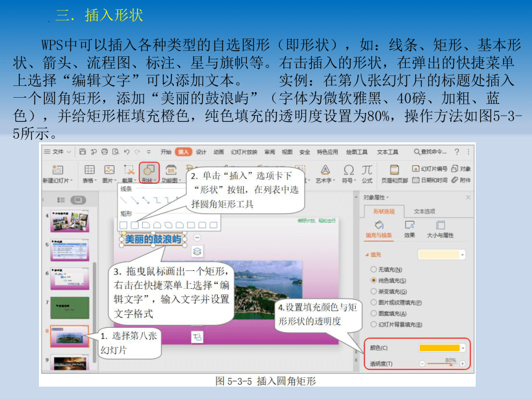Insert date and time via 日期和时间
This screenshot has height=399, width=532.
(429, 180)
